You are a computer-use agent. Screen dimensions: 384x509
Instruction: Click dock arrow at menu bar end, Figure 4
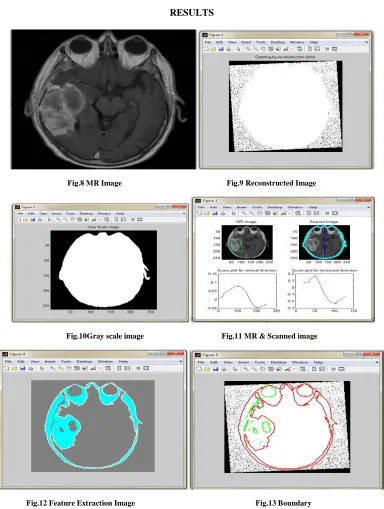181,361
